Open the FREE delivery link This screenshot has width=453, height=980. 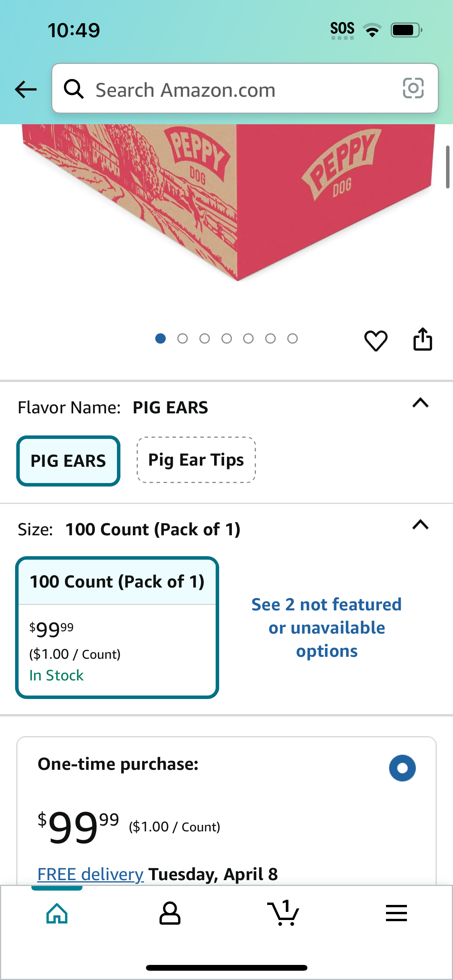[x=91, y=874]
